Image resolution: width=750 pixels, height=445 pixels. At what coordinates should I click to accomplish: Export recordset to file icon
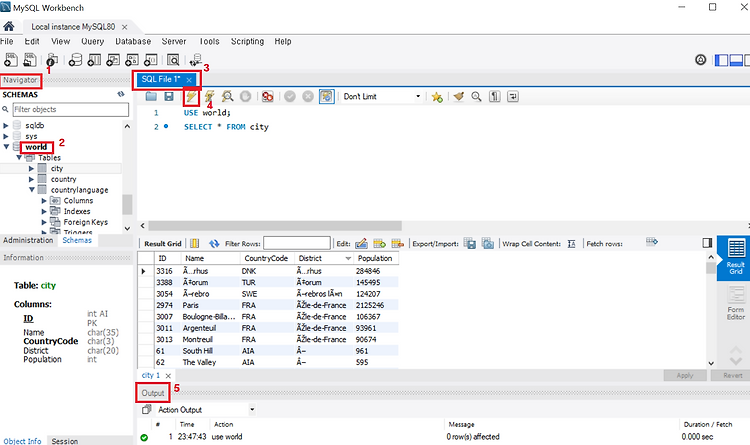pyautogui.click(x=470, y=244)
